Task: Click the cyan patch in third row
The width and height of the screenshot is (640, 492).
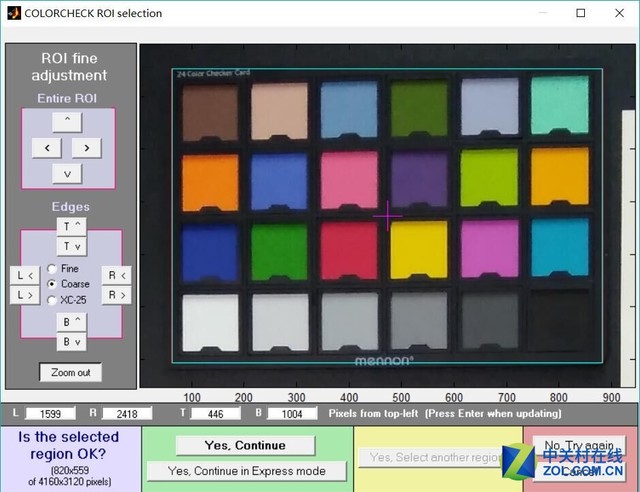Action: (560, 247)
